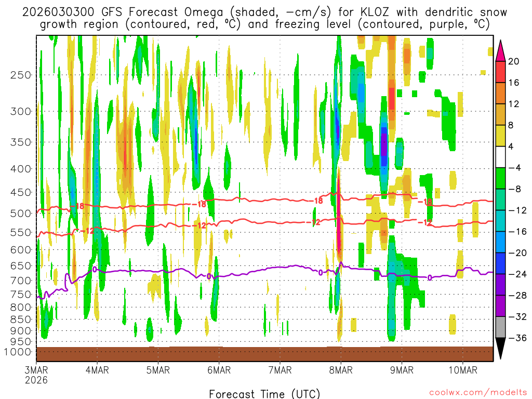This screenshot has width=532, height=399.
Task: Click the pink upward arrow atop the colorbar
Action: (501, 49)
